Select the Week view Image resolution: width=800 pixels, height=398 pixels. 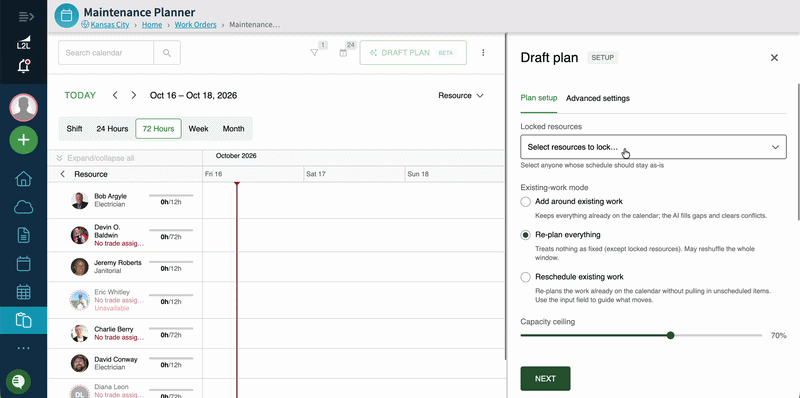[198, 129]
